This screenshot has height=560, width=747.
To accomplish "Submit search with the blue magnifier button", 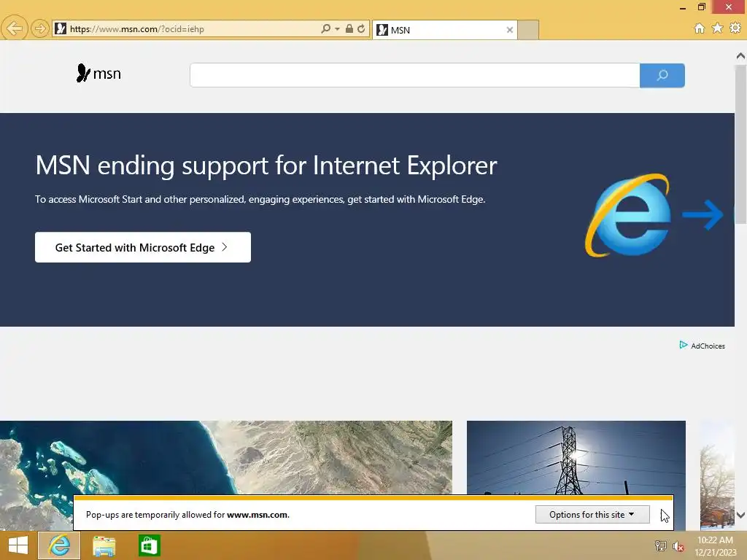I will coord(662,75).
